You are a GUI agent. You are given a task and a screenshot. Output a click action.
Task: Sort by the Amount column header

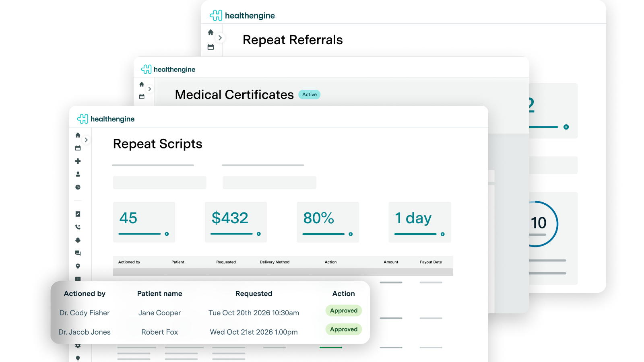[x=391, y=262]
